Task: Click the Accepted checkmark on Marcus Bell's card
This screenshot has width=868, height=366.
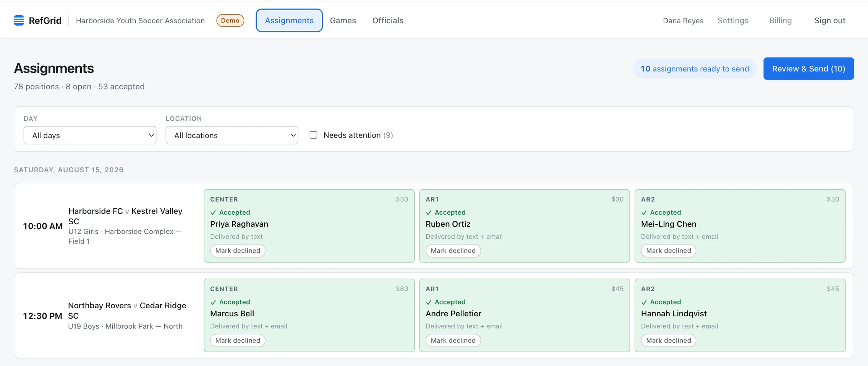Action: pos(213,302)
